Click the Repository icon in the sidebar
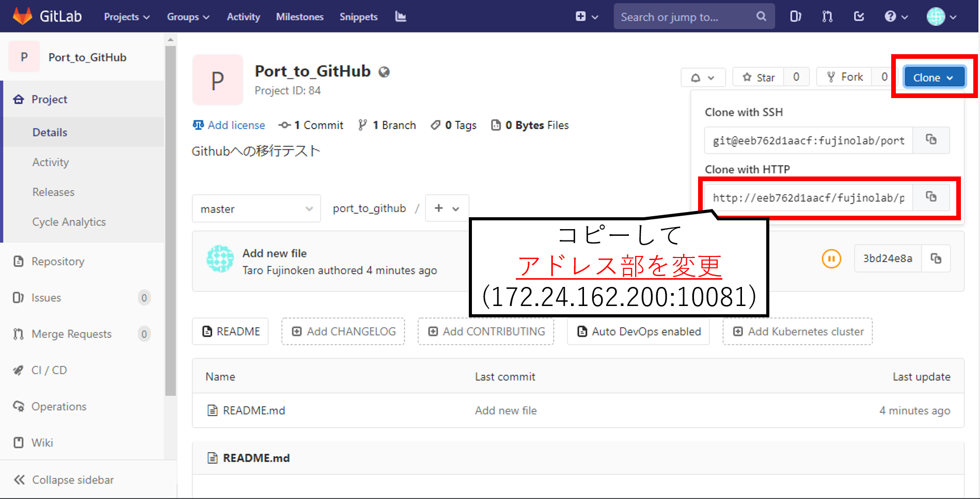 [19, 261]
